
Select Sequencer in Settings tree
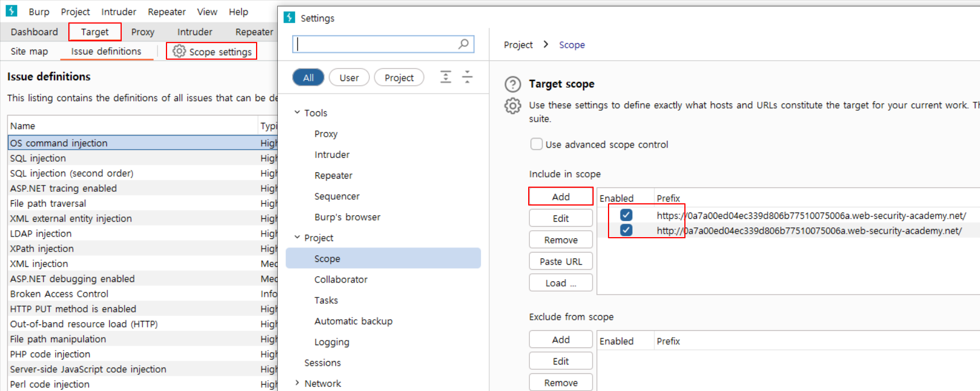tap(337, 196)
